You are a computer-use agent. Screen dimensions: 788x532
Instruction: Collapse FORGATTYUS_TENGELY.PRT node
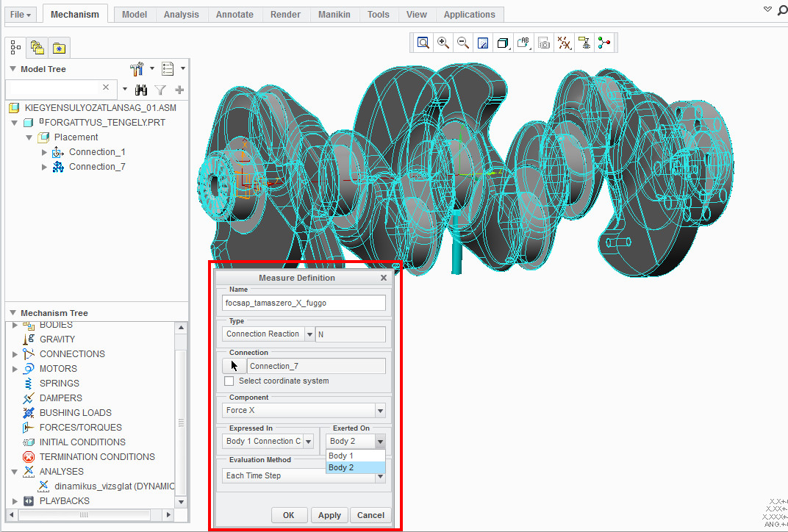pyautogui.click(x=15, y=123)
